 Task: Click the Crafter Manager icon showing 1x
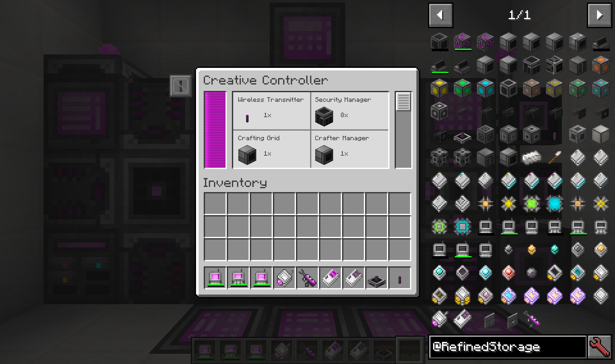point(325,154)
